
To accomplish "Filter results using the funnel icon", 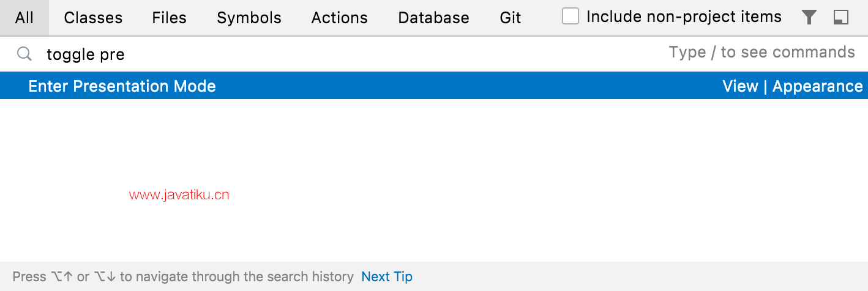I will tap(809, 18).
